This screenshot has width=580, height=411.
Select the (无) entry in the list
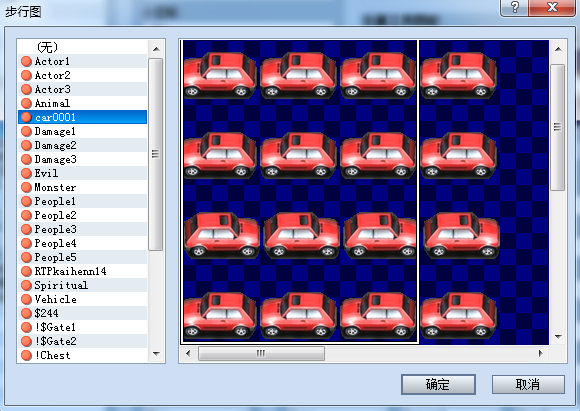(x=82, y=47)
